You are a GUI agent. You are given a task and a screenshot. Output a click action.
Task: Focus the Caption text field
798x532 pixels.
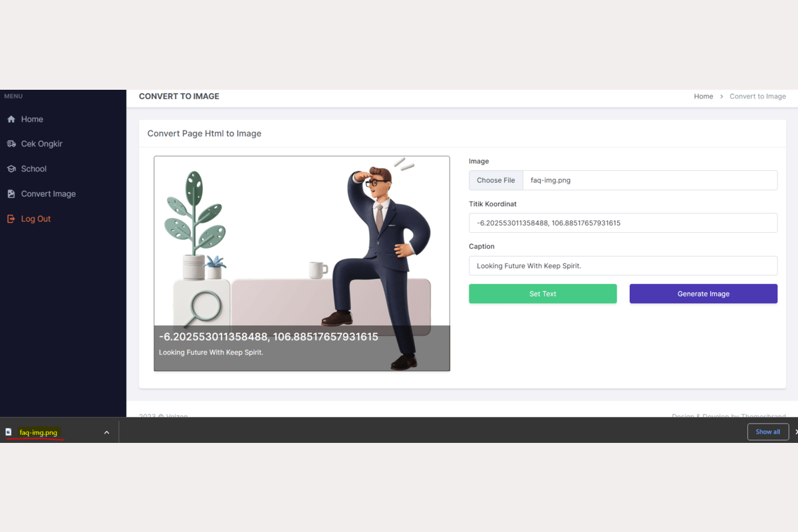coord(623,266)
